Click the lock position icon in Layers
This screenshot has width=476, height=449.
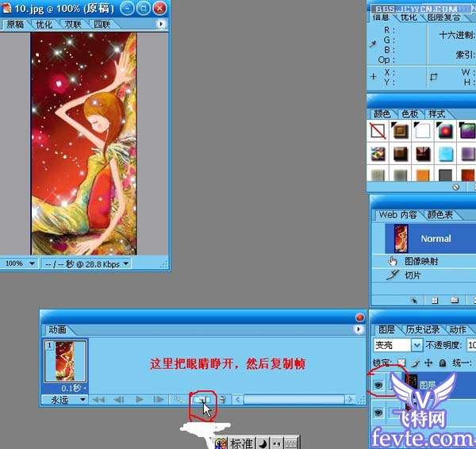pyautogui.click(x=428, y=363)
